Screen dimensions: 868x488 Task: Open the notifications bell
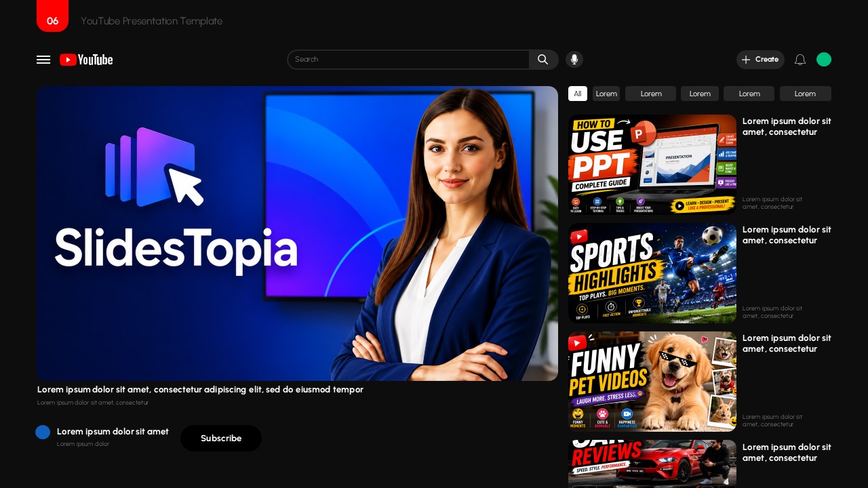tap(800, 60)
